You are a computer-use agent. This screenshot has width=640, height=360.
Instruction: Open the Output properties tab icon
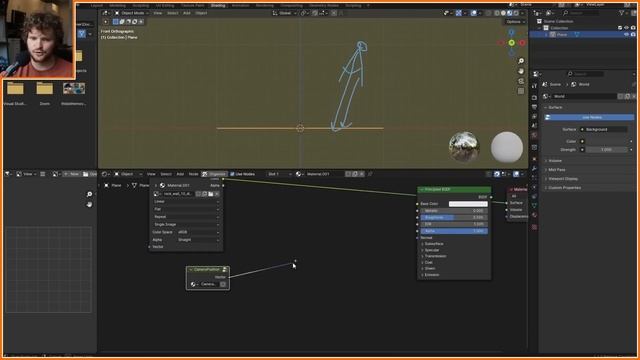(534, 107)
